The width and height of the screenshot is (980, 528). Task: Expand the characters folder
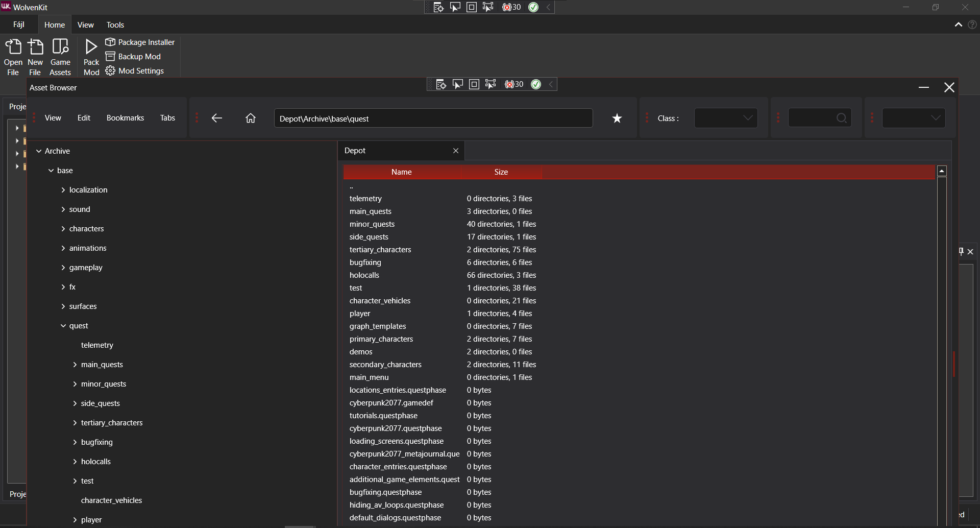[x=63, y=229]
